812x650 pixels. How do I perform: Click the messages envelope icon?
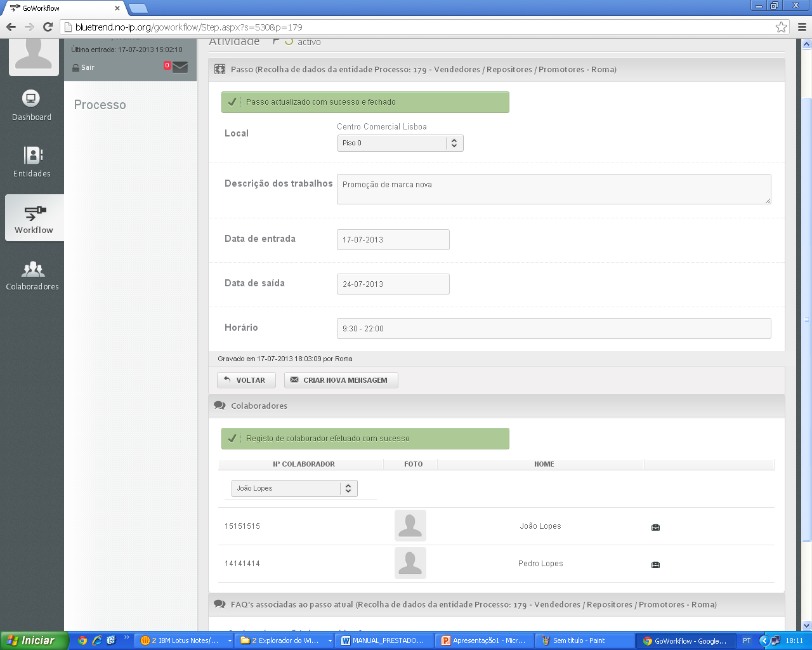click(x=180, y=67)
